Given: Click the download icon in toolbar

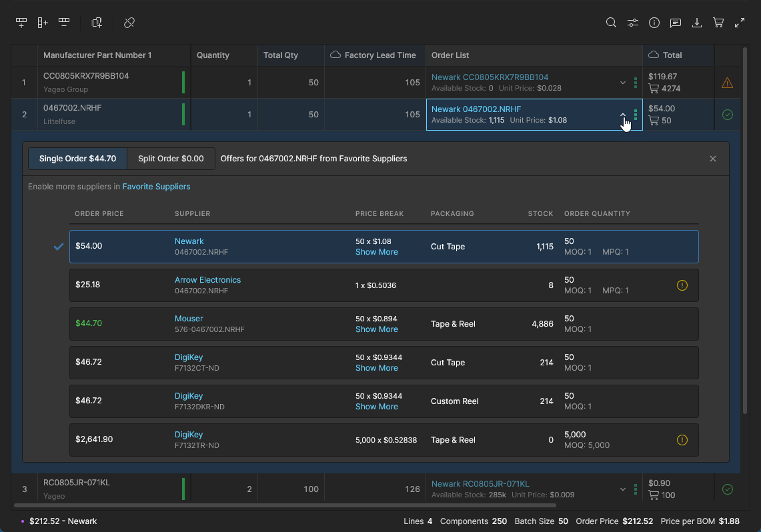Looking at the screenshot, I should point(697,23).
